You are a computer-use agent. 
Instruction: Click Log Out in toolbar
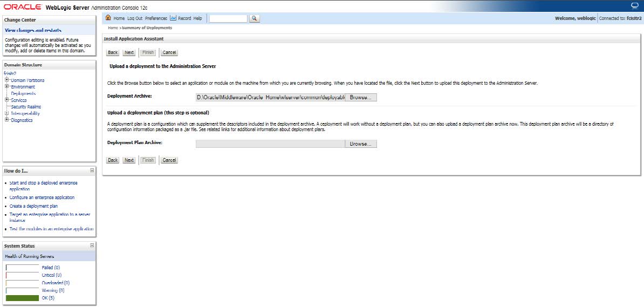point(135,18)
